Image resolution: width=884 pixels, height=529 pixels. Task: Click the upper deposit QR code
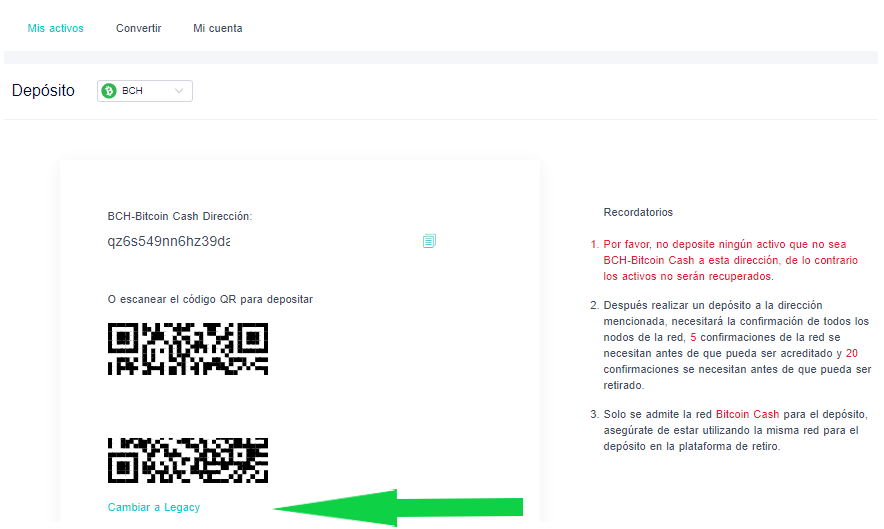188,349
